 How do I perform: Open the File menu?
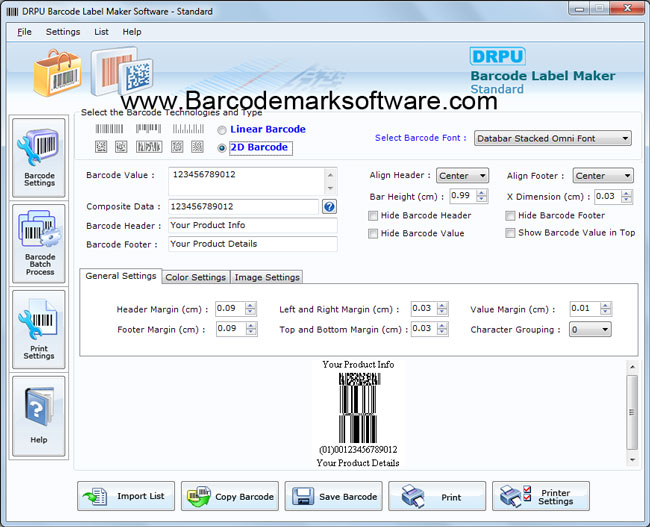click(24, 32)
